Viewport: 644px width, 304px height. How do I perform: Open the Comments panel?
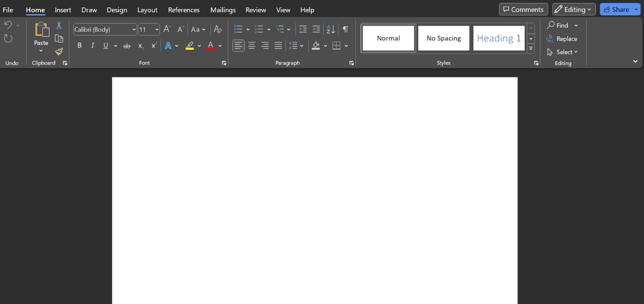(x=523, y=9)
